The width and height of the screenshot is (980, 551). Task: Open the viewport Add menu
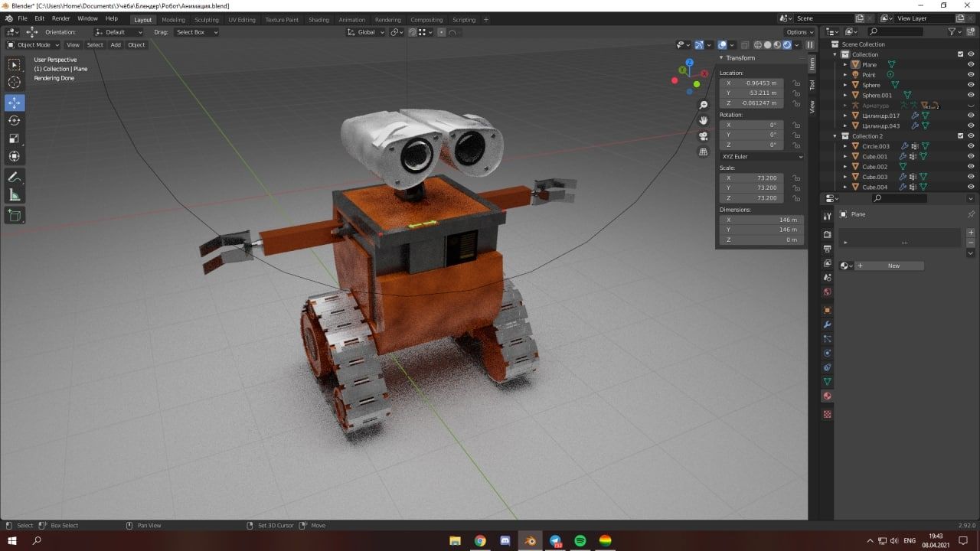point(116,45)
